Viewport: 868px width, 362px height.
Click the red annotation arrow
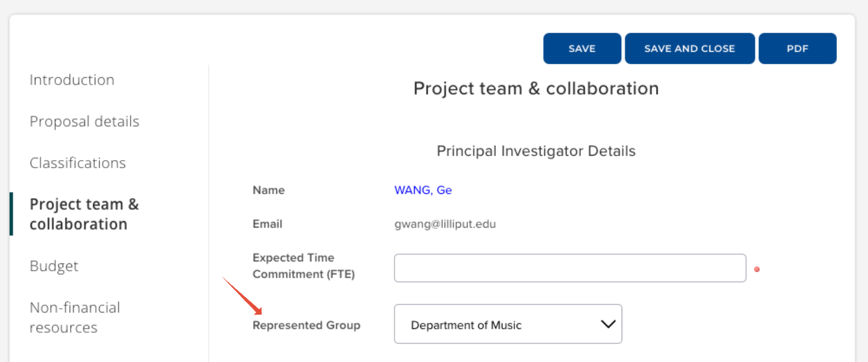pyautogui.click(x=242, y=296)
